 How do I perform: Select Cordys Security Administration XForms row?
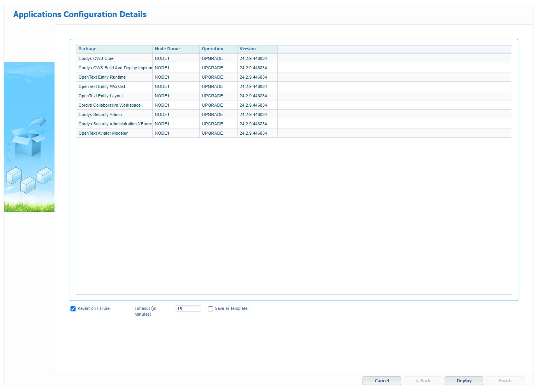(x=115, y=124)
